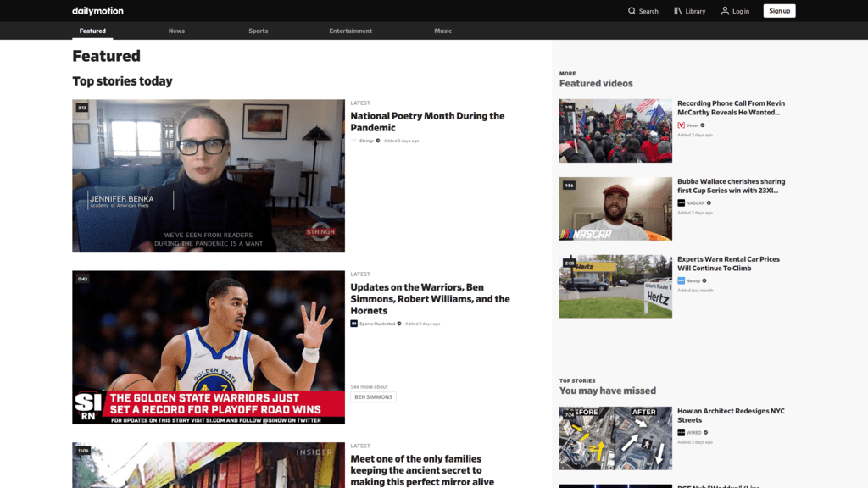Click the Sports Illustrated channel name

click(x=377, y=324)
